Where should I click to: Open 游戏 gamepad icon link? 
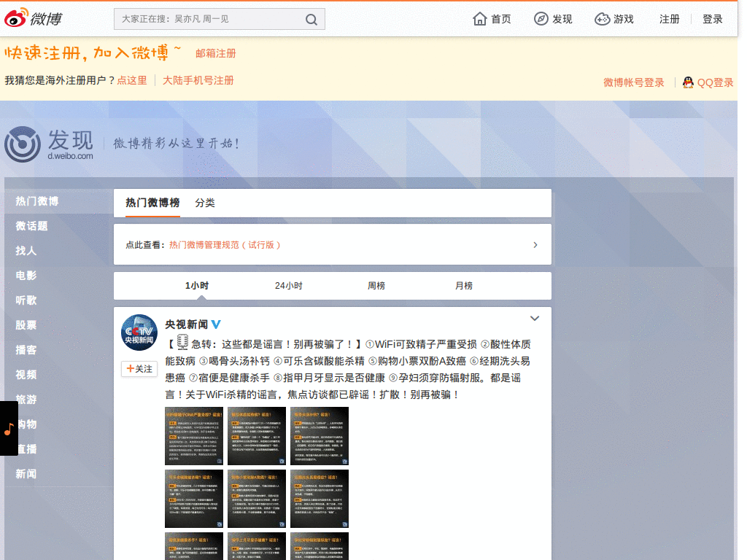614,19
